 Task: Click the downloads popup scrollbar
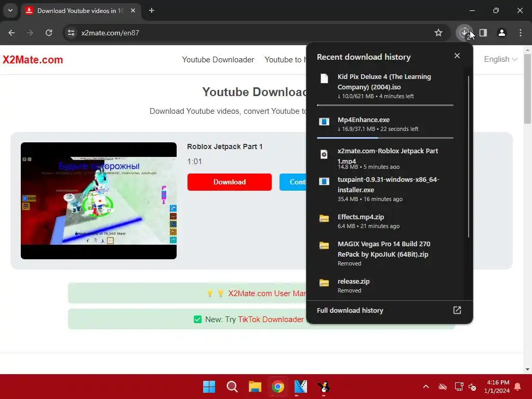(x=469, y=156)
